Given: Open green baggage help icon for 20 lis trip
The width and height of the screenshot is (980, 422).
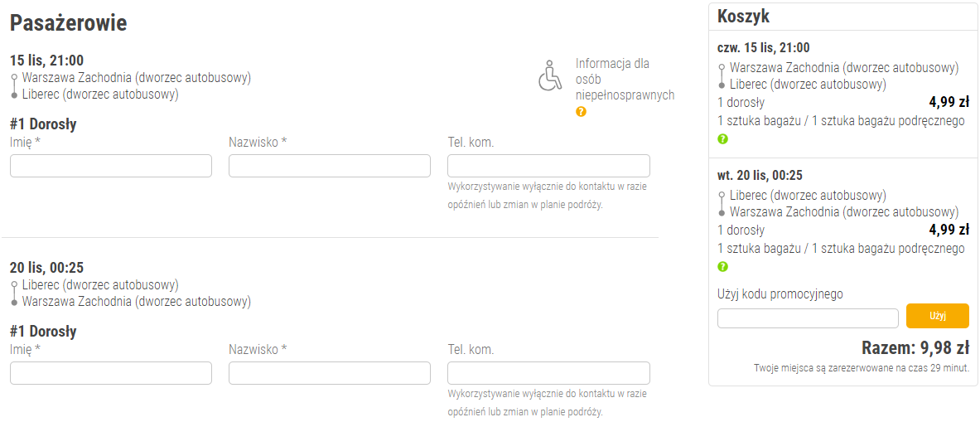Looking at the screenshot, I should (722, 267).
